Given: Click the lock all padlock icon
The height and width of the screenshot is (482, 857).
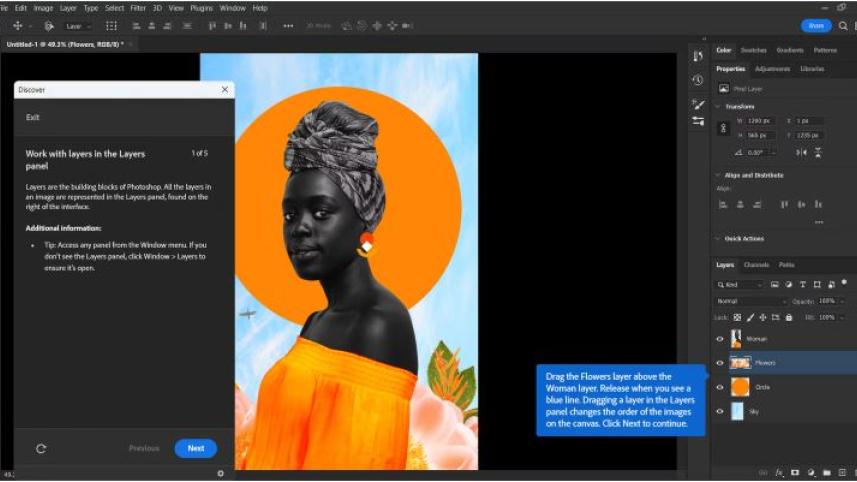Looking at the screenshot, I should point(789,317).
